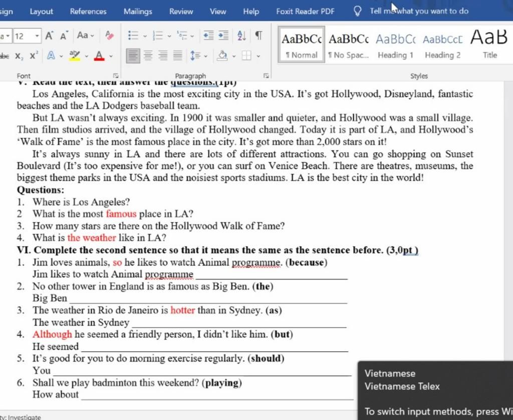Screen dimensions: 513x420
Task: Open the Font dialog launcher
Action: 116,76
